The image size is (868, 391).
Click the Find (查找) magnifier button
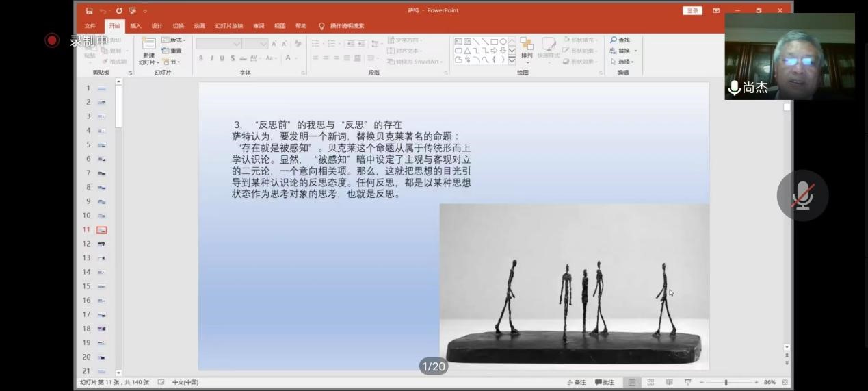[x=620, y=40]
